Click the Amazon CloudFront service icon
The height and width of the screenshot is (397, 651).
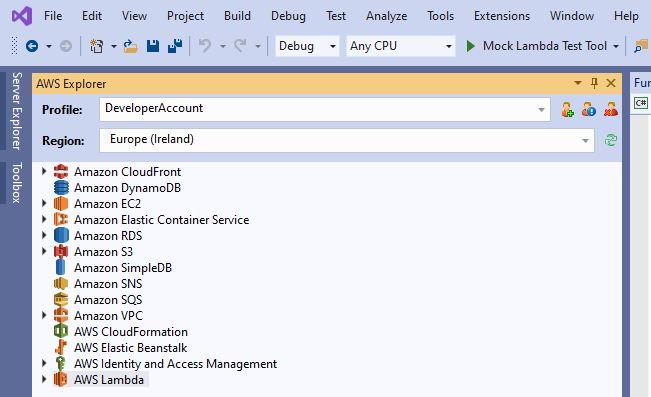click(61, 172)
